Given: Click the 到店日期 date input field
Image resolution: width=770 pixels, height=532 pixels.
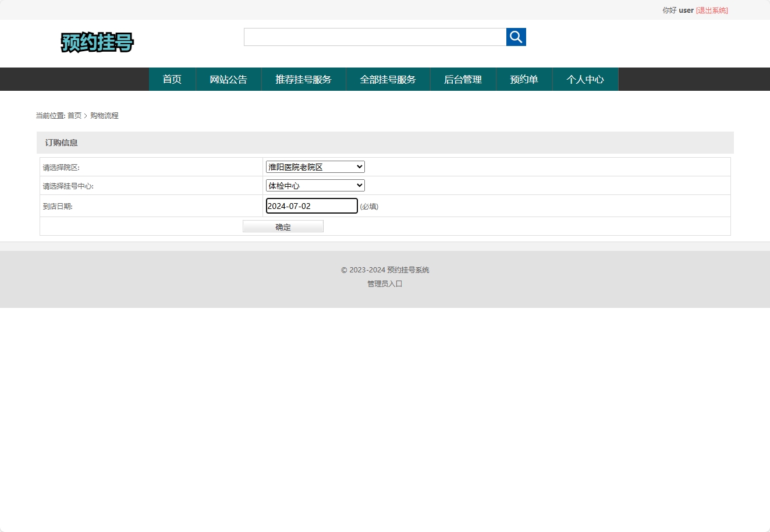Looking at the screenshot, I should pyautogui.click(x=312, y=206).
